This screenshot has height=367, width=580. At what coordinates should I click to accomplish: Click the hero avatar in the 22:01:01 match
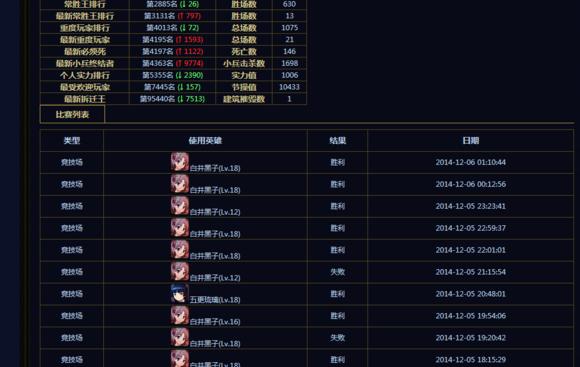(x=180, y=249)
